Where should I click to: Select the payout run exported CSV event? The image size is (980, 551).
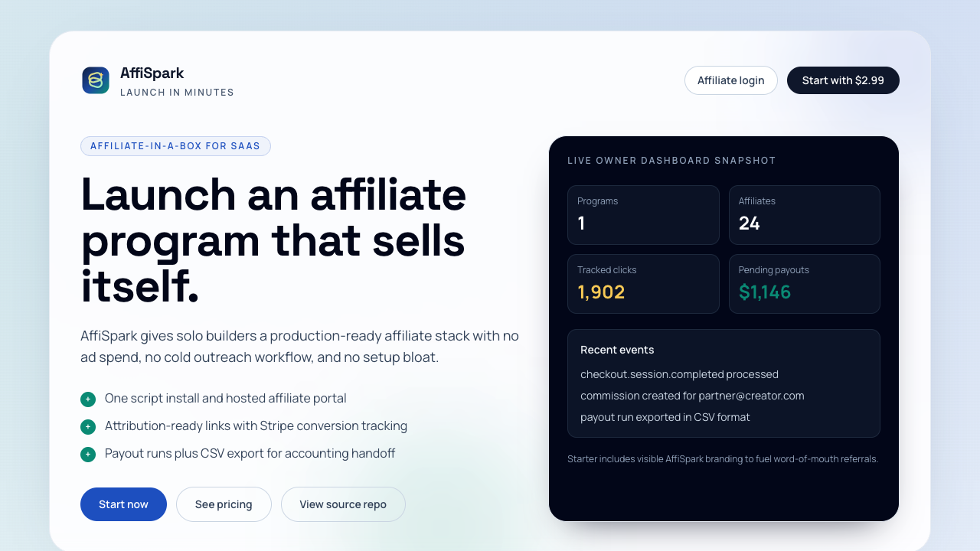pos(665,417)
